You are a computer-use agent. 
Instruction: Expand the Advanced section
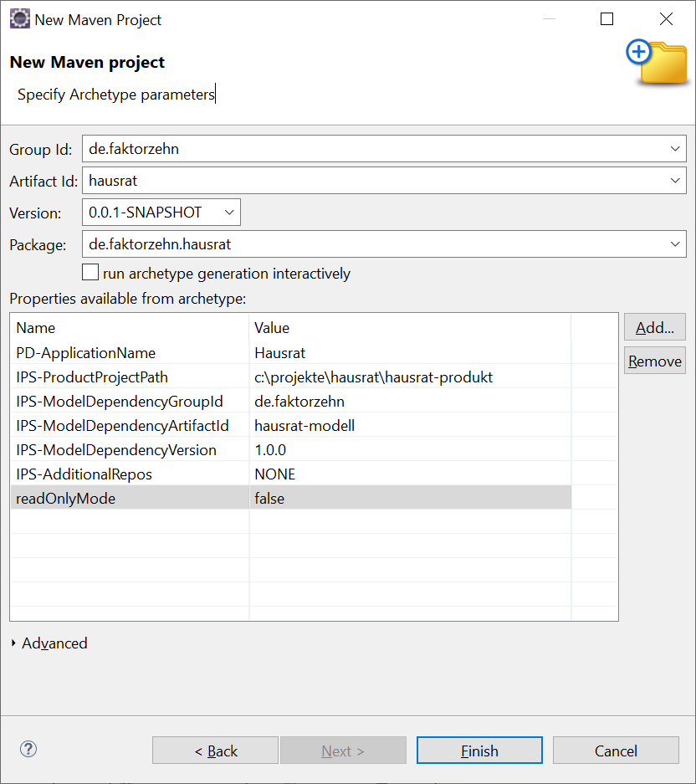click(15, 643)
